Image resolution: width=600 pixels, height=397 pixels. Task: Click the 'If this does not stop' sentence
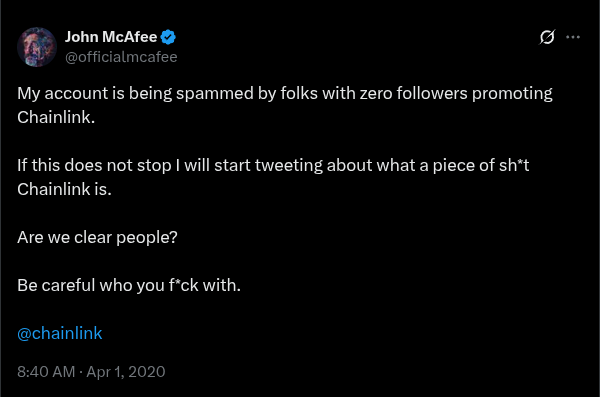click(x=273, y=177)
